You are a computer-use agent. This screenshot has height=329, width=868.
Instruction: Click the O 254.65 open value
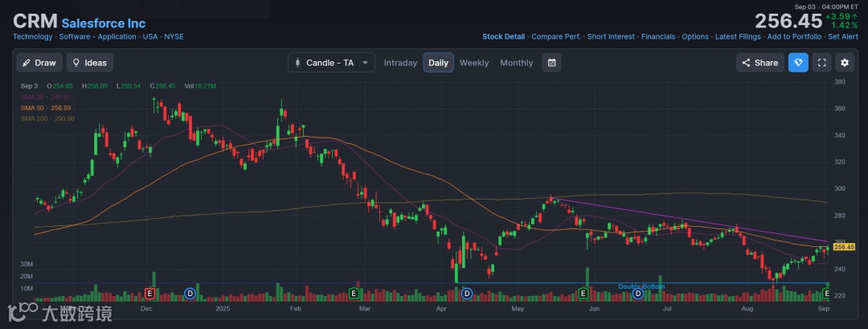[x=58, y=86]
